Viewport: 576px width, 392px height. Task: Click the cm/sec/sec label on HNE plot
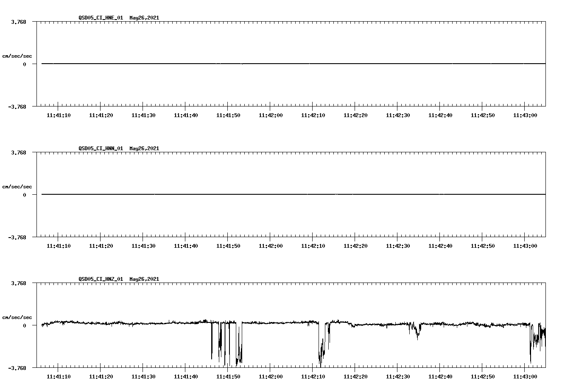[x=17, y=56]
